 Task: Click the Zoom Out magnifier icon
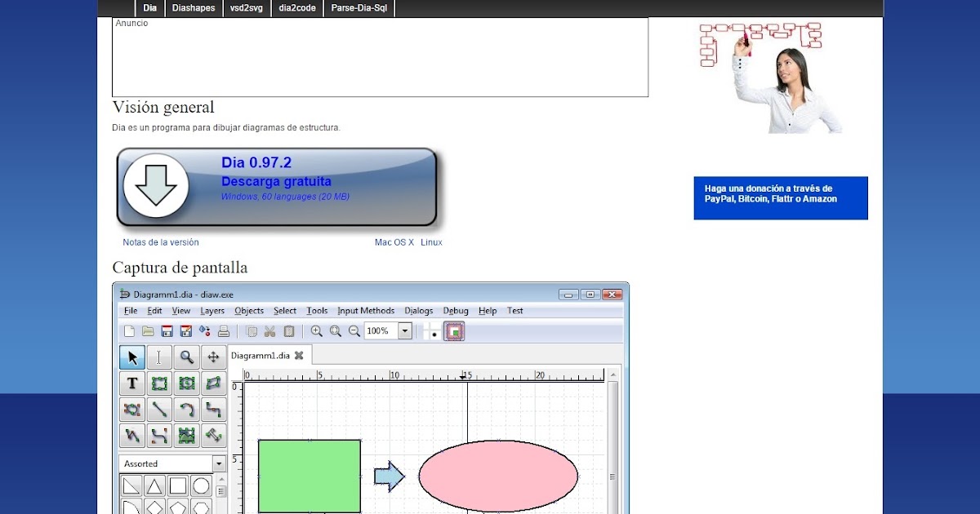354,331
